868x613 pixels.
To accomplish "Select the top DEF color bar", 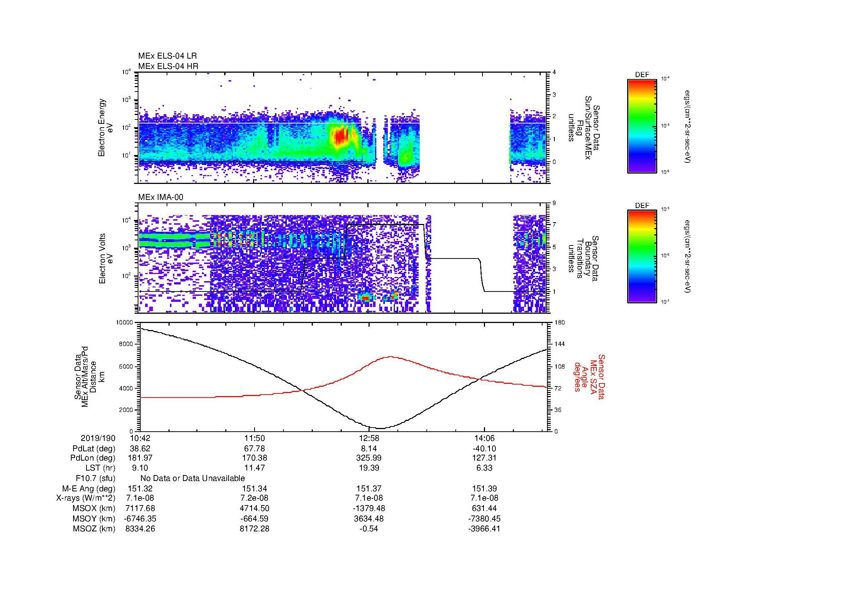I will (642, 126).
